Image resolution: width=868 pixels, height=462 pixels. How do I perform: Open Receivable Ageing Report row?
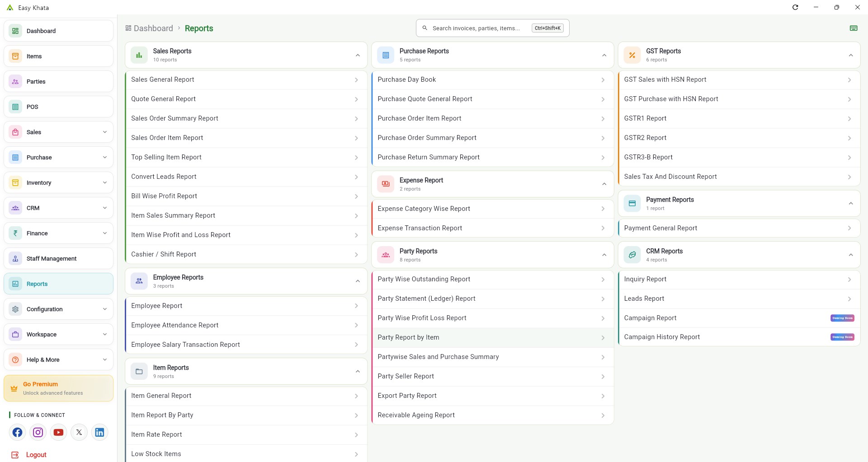pos(492,415)
